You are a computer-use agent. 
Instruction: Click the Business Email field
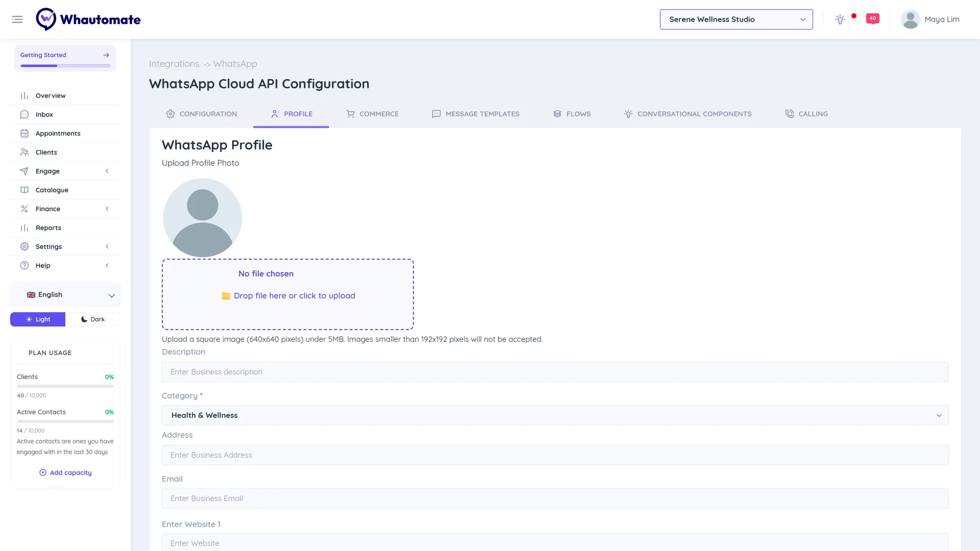pyautogui.click(x=555, y=498)
